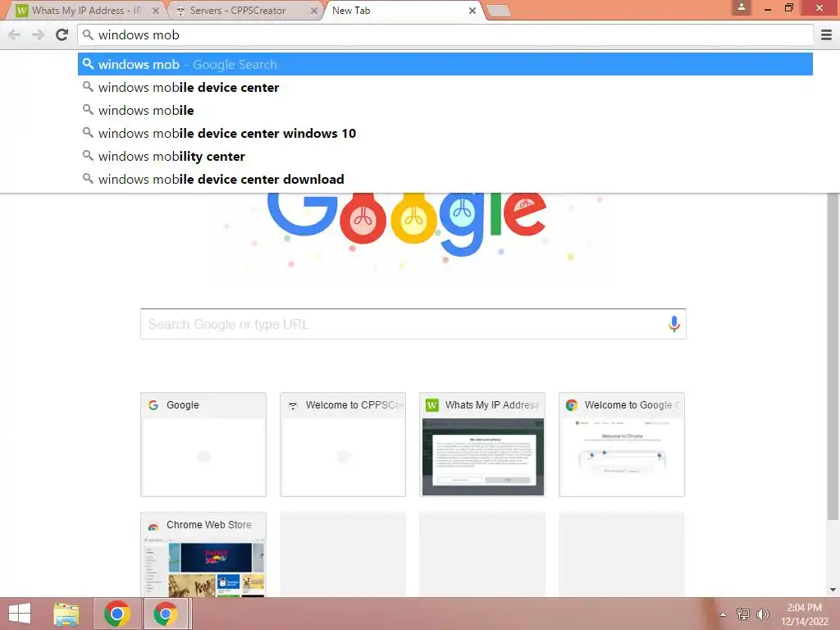Open the first Chrome taskbar icon

tap(116, 614)
